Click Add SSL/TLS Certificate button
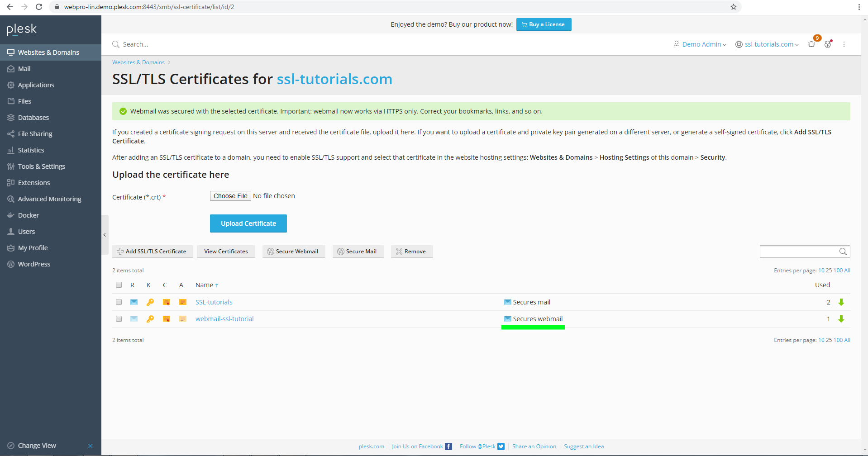This screenshot has width=868, height=456. click(153, 252)
